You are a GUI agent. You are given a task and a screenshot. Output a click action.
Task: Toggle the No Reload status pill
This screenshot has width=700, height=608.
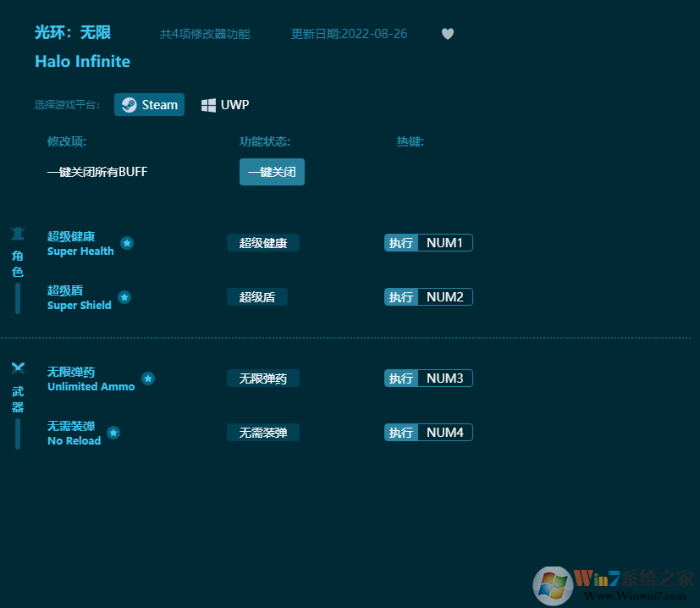(262, 432)
